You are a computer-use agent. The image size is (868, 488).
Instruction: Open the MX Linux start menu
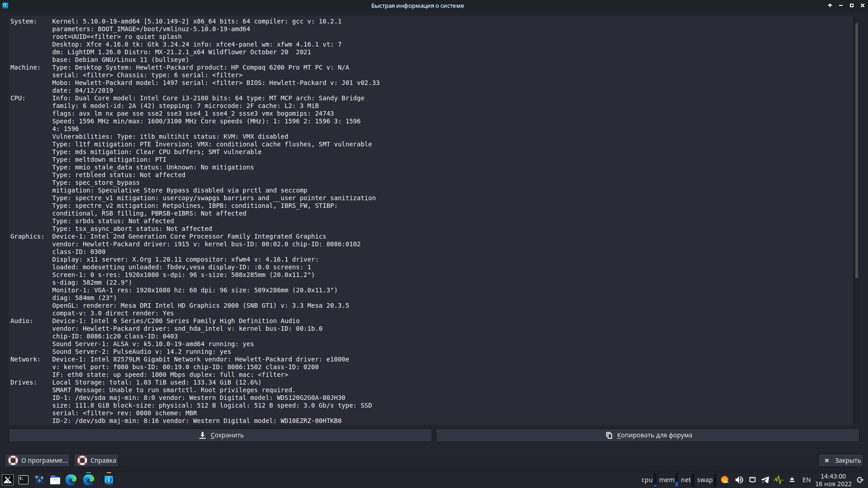[8, 480]
